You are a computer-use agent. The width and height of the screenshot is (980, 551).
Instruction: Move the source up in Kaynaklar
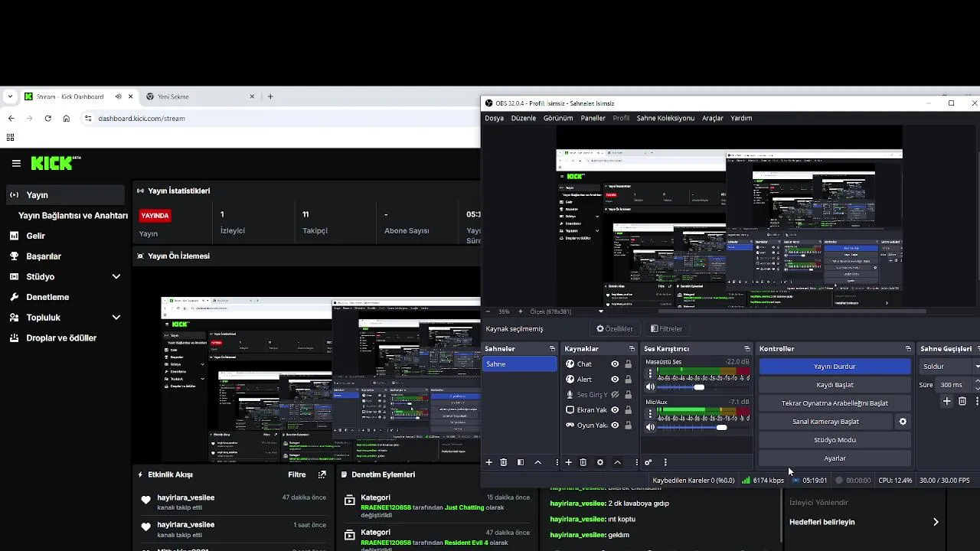(618, 462)
